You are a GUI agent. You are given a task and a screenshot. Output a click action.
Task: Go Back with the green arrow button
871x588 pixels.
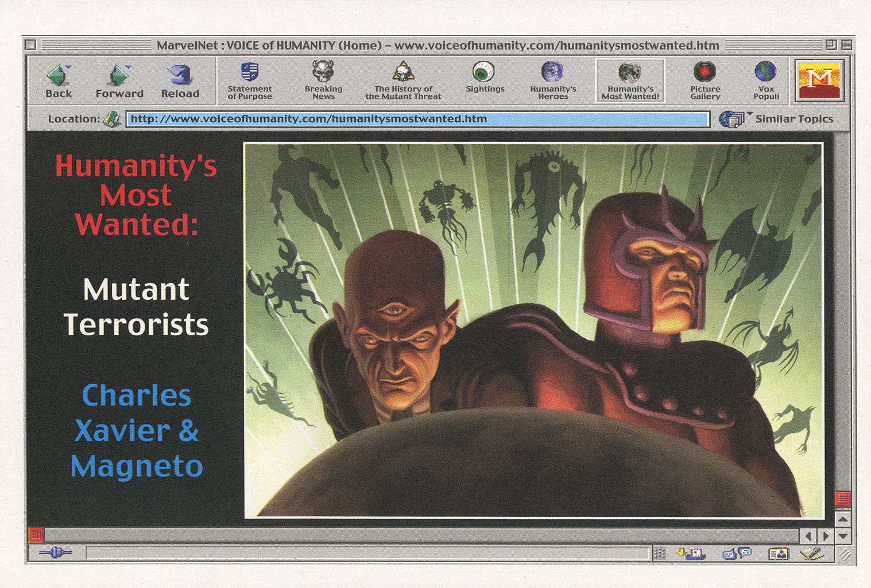click(59, 81)
